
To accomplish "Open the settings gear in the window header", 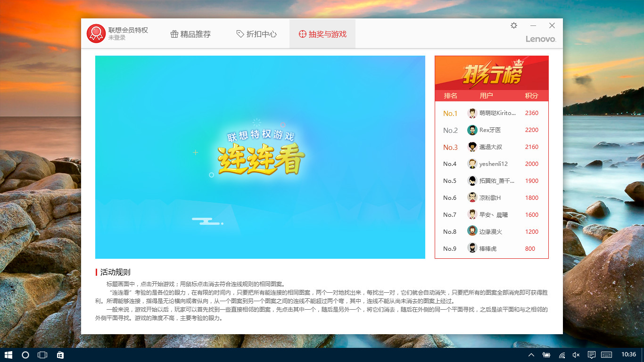I will pos(514,25).
